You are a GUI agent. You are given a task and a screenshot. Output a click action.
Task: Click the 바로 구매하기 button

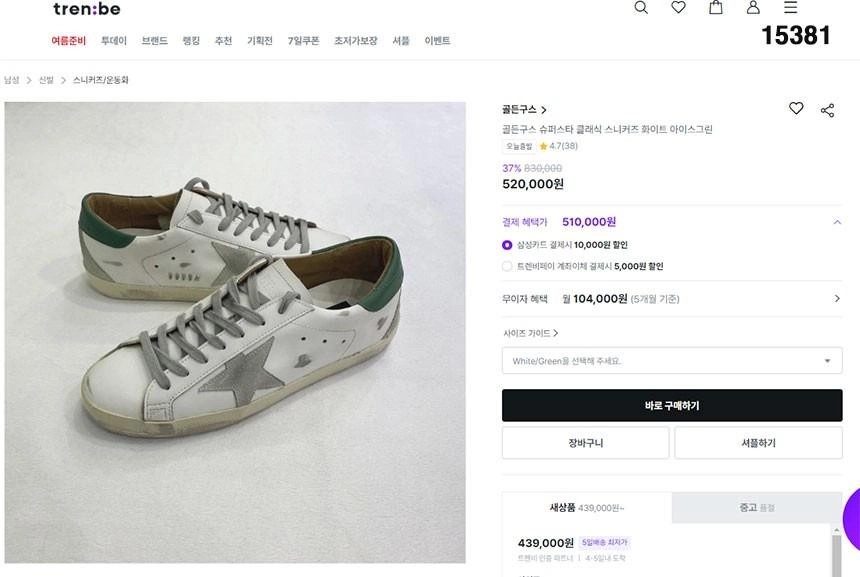[x=671, y=406]
